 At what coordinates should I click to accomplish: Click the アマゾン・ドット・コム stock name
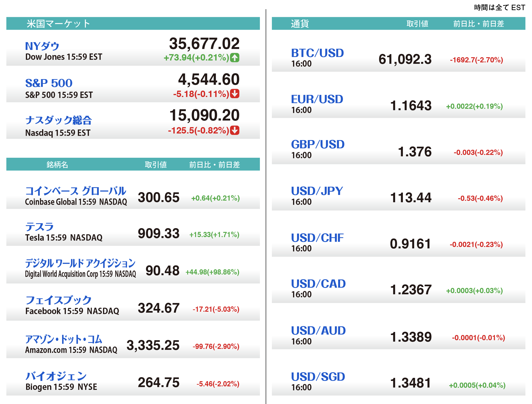click(64, 339)
